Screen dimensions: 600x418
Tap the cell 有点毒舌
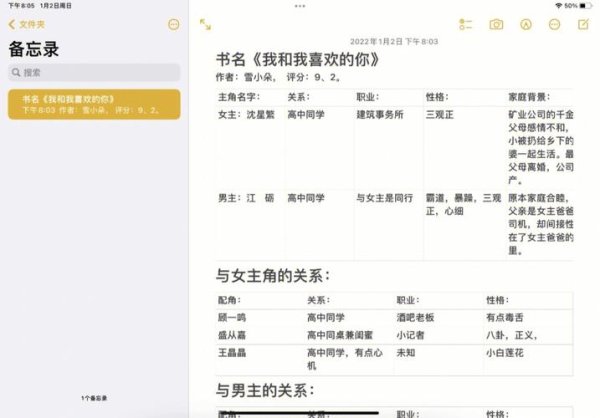coord(505,317)
